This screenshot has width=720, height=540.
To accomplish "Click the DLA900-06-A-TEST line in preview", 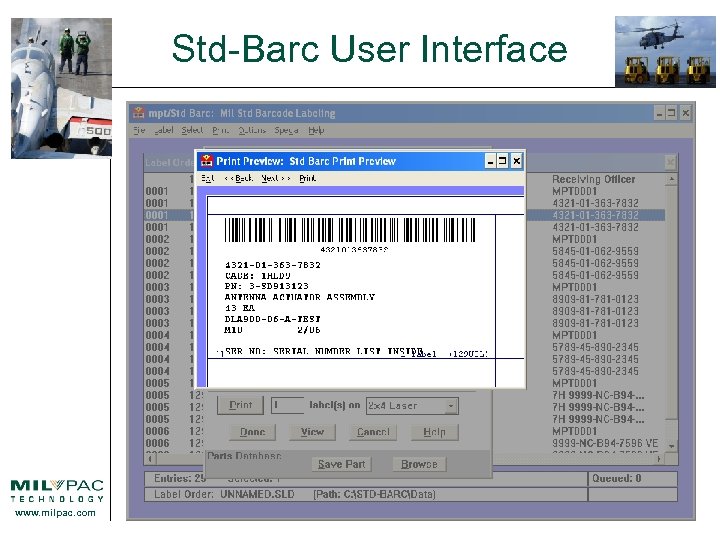I will [x=272, y=319].
